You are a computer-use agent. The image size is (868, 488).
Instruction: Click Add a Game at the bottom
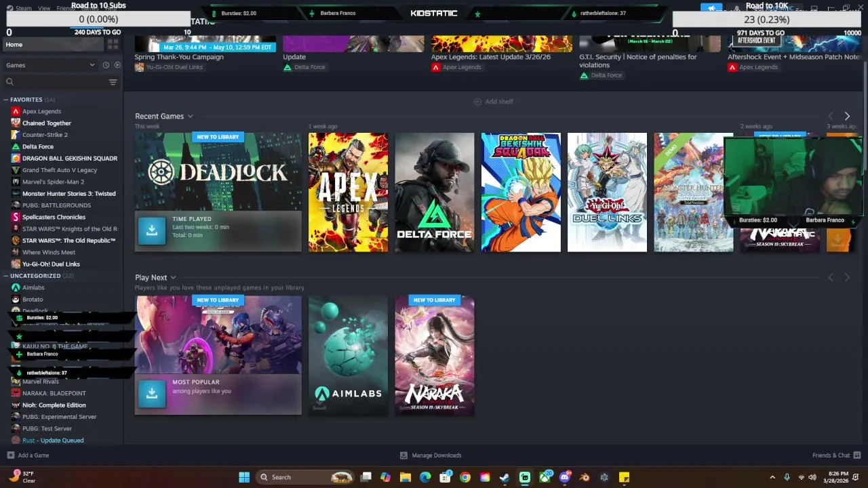[28, 455]
